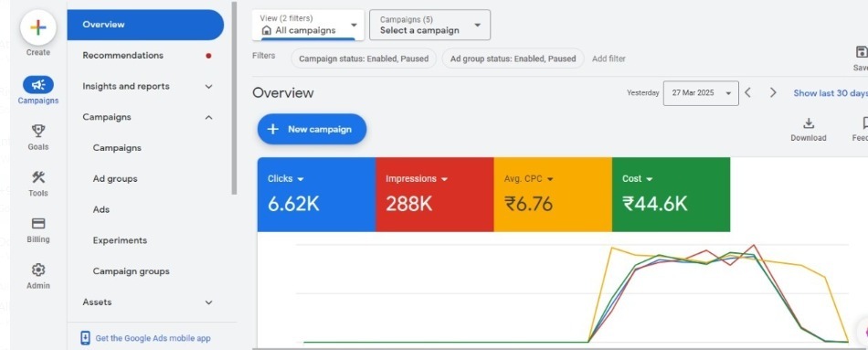Open the 27 Mar 2025 date picker
The height and width of the screenshot is (350, 868).
point(701,93)
